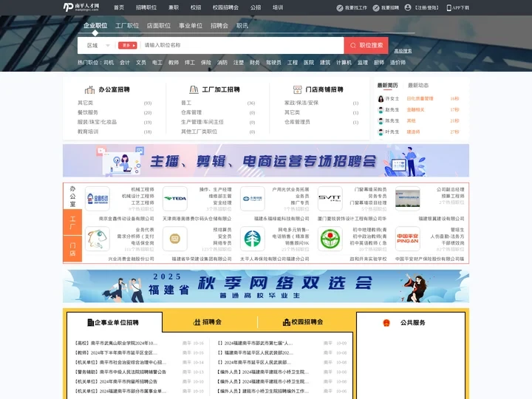Open 校招 in the top navigation
Image resolution: width=532 pixels, height=399 pixels.
coord(196,7)
